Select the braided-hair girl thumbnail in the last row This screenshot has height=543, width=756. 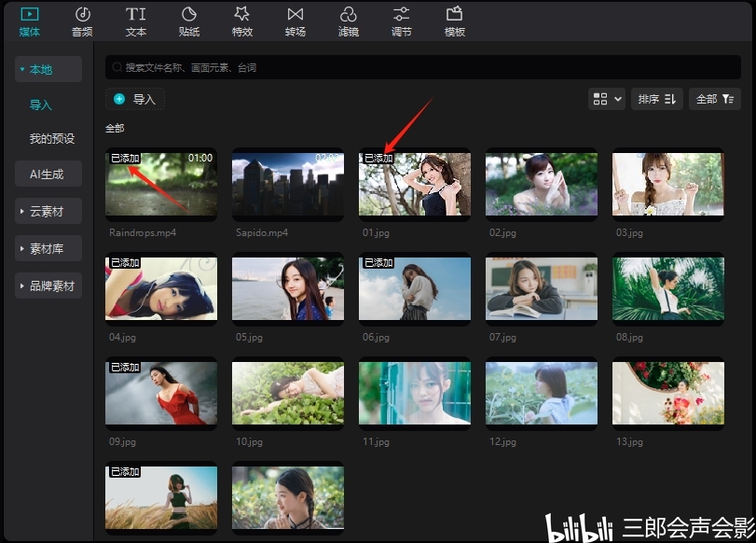[288, 497]
